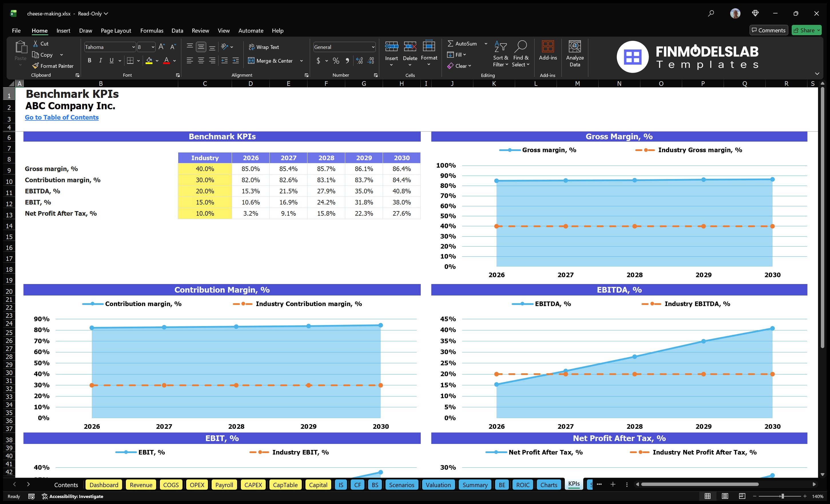The width and height of the screenshot is (830, 504).
Task: Apply bold formatting
Action: 89,60
